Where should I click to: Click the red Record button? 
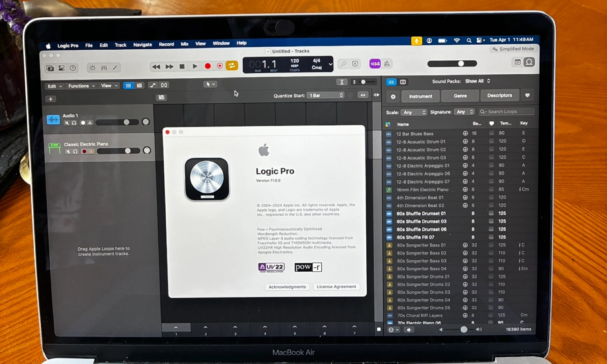click(x=207, y=66)
